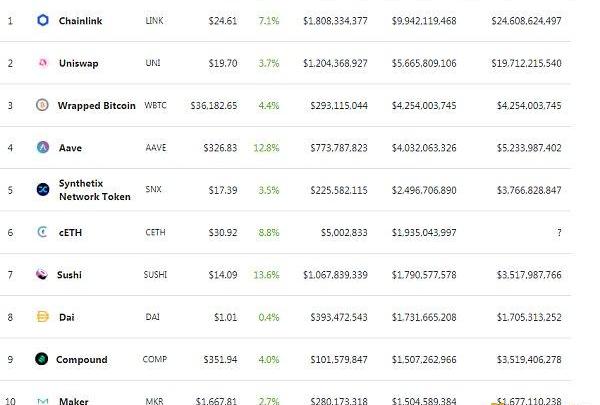This screenshot has height=405, width=600.
Task: Click the Synthetix Network Token icon
Action: (43, 190)
